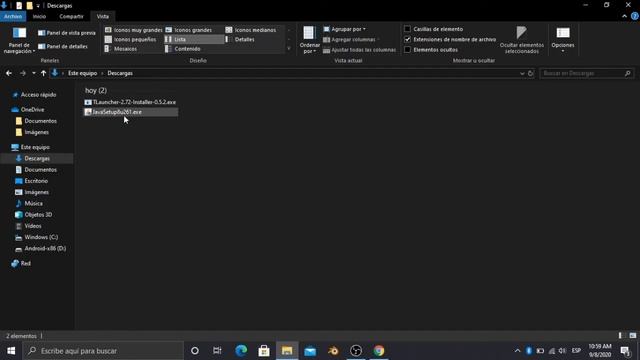Click Ajustar todas las columnas
Image resolution: width=640 pixels, height=360 pixels.
pyautogui.click(x=360, y=50)
